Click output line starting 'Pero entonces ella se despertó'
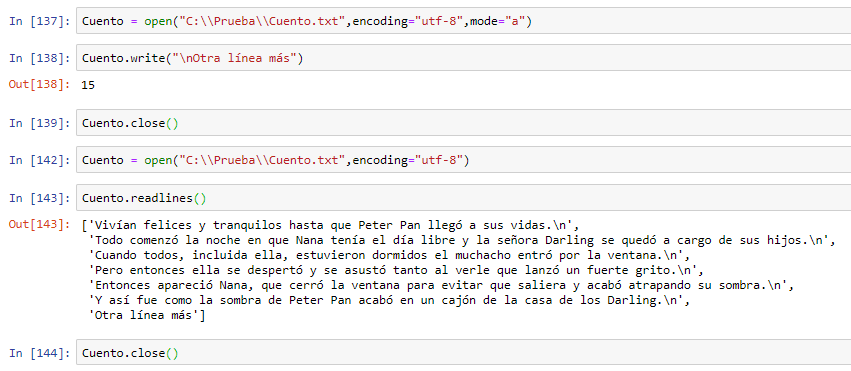 pos(397,270)
